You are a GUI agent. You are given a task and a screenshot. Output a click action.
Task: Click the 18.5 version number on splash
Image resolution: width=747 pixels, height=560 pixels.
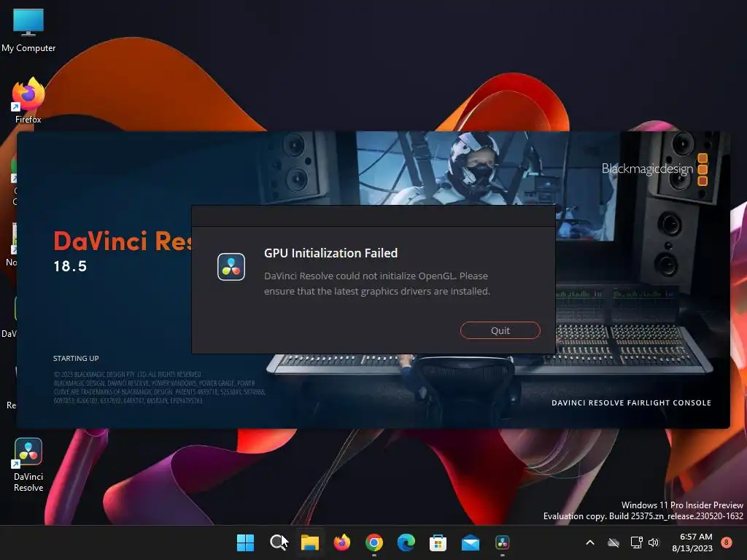pyautogui.click(x=70, y=266)
